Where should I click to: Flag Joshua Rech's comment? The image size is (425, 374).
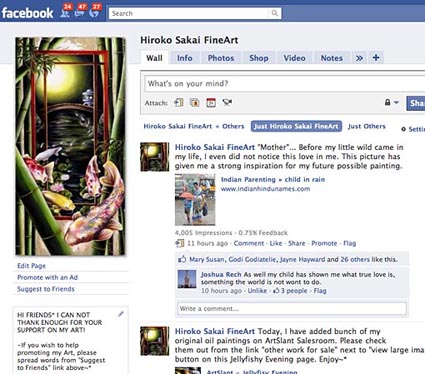(x=320, y=291)
